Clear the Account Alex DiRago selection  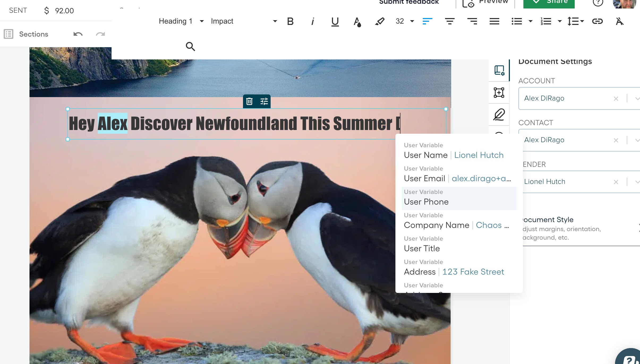[x=616, y=99]
